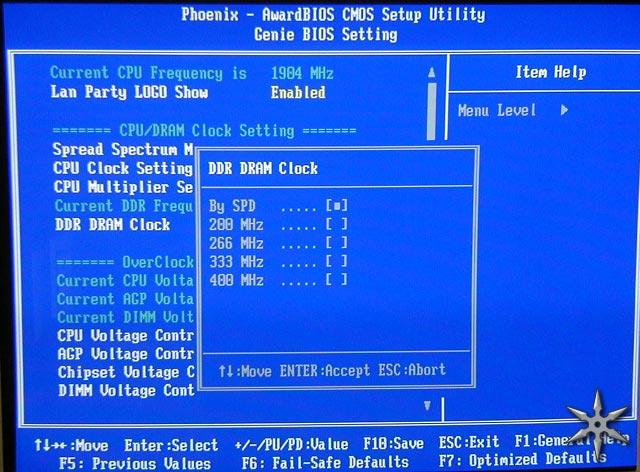Select the CPU Voltage Control row
This screenshot has height=472, width=640.
point(126,336)
